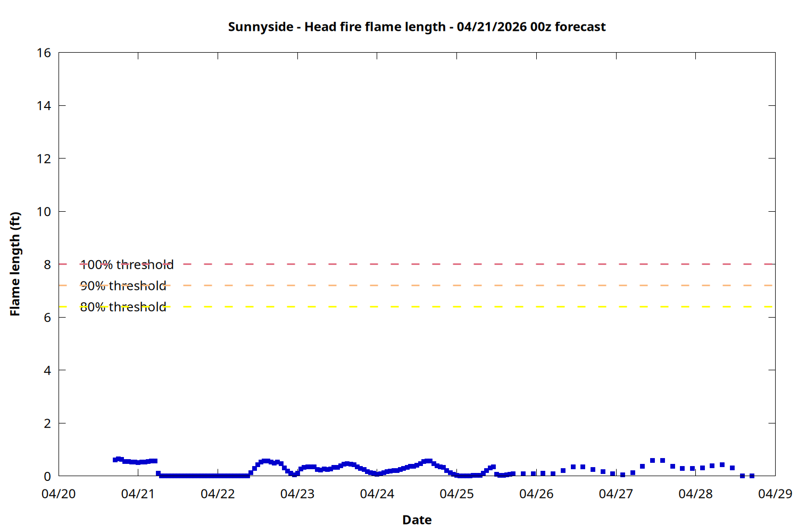Viewport: 798px width, 532px height.
Task: Click the 'Flame length (ft)' y-axis label
Action: point(15,264)
